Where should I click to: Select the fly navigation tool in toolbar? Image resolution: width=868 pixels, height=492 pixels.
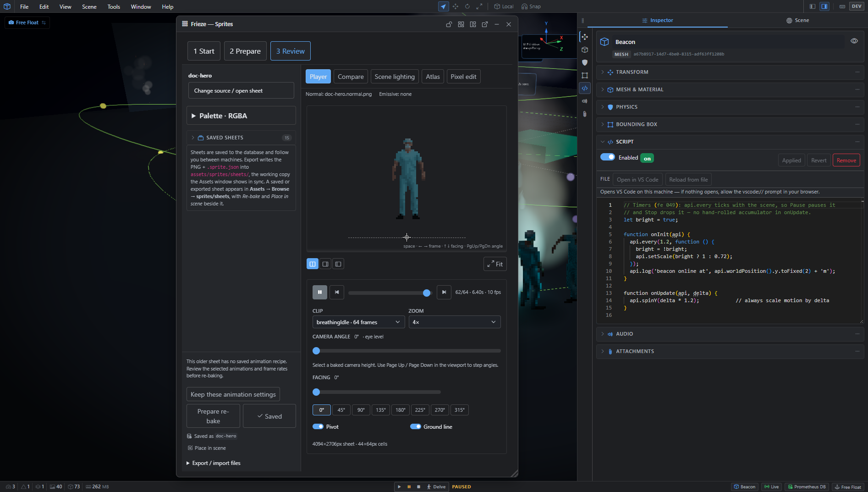(x=443, y=6)
